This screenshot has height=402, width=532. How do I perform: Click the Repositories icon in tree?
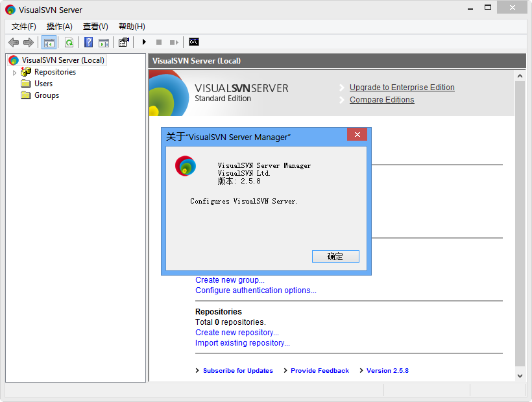[26, 71]
